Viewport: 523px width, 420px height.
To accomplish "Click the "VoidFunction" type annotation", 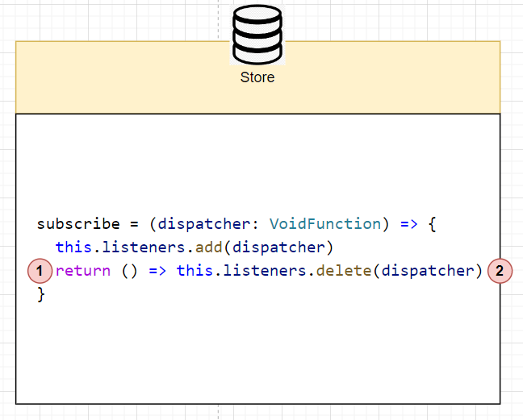I will (324, 223).
